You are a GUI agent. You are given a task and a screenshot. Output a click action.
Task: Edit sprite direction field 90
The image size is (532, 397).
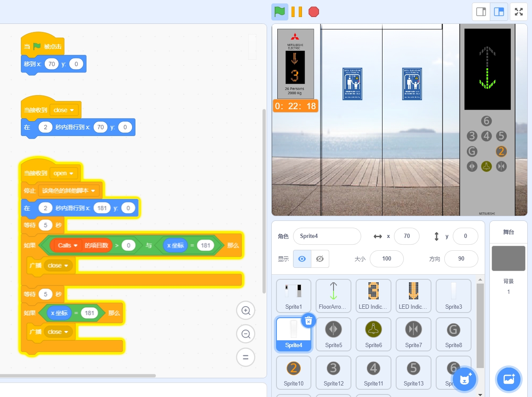461,258
